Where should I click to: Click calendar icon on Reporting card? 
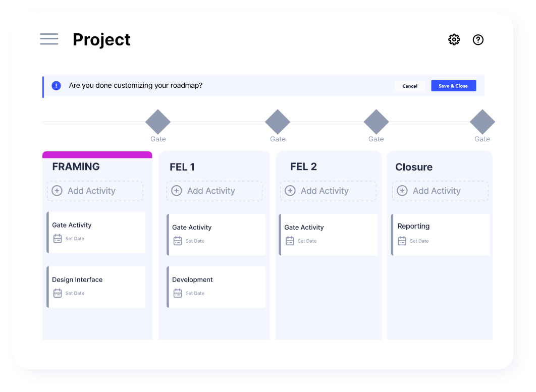click(x=402, y=241)
